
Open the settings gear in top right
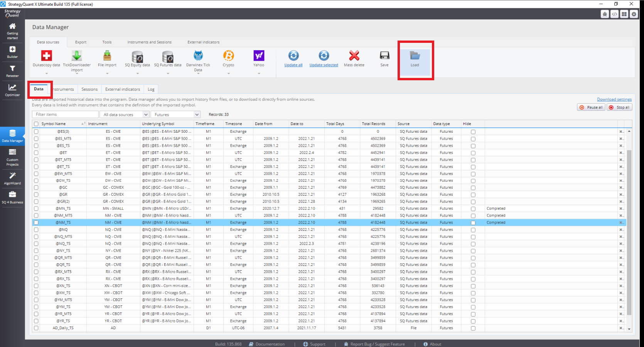pyautogui.click(x=634, y=14)
